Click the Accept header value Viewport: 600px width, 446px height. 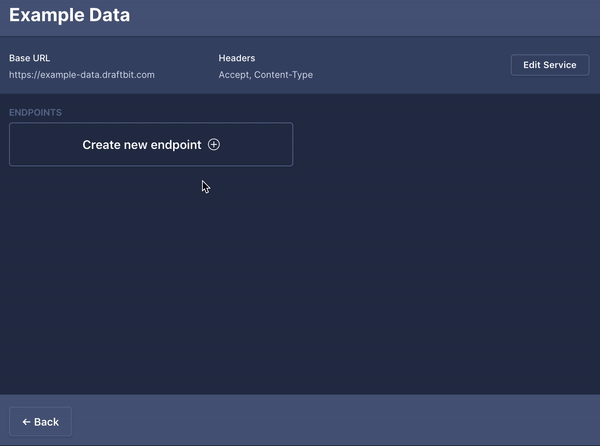235,75
